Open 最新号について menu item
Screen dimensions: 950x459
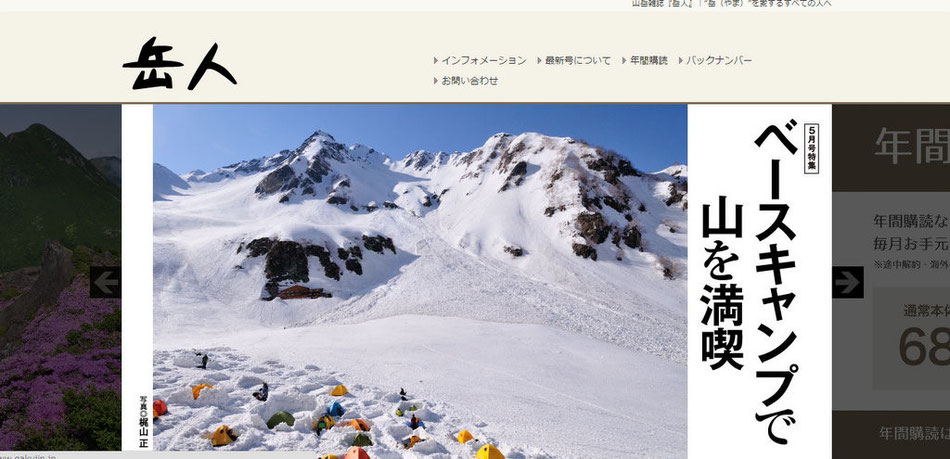578,61
